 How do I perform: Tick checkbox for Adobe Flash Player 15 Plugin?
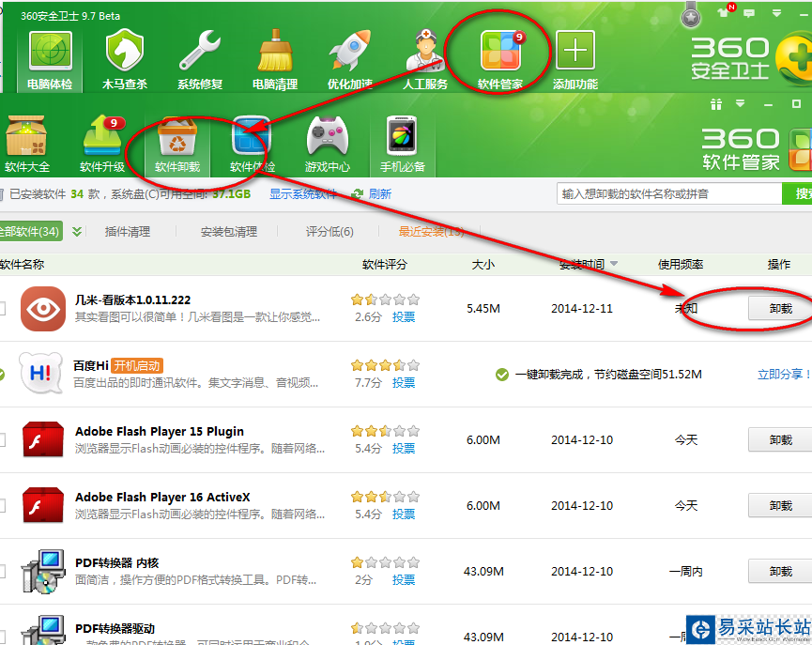2,439
